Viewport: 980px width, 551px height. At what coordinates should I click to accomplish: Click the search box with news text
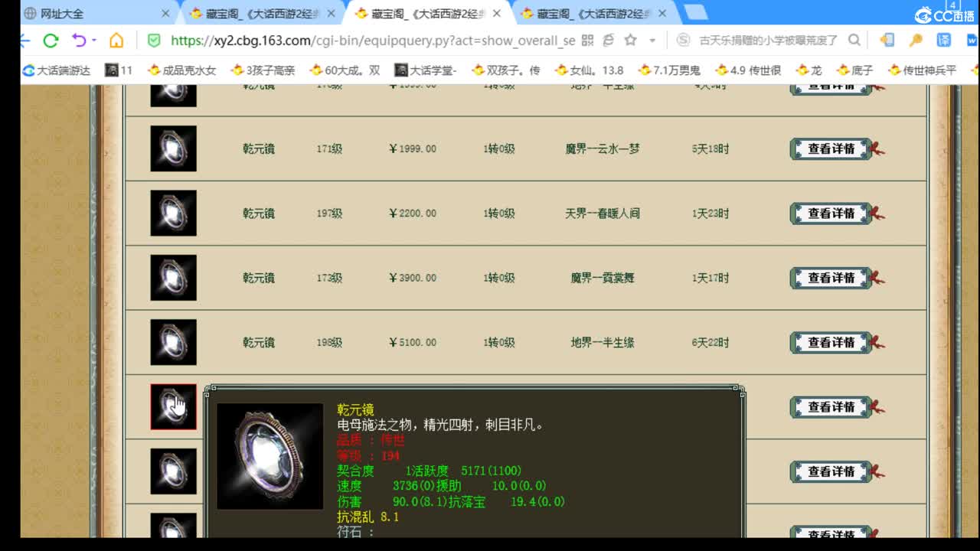(x=768, y=41)
